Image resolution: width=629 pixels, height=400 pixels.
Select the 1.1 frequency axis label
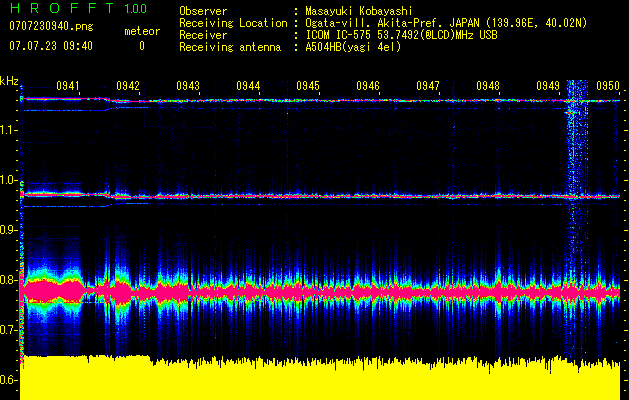[x=8, y=130]
